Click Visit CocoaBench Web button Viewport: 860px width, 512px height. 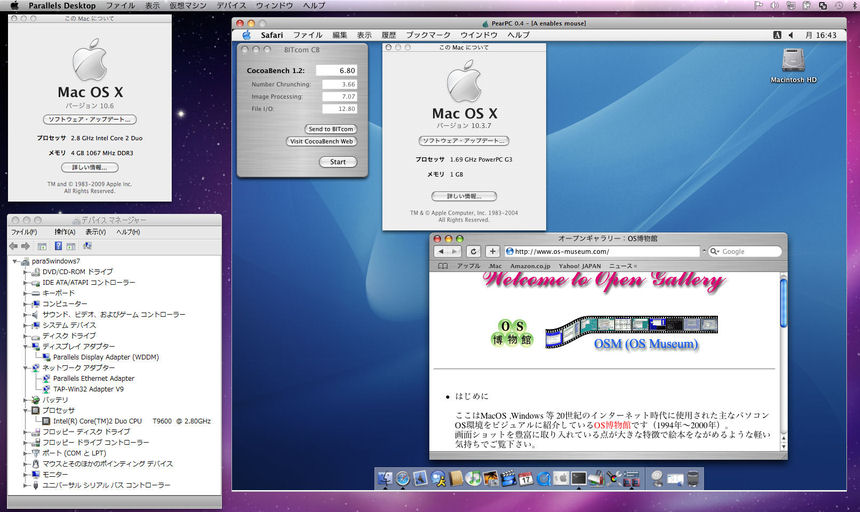[321, 141]
